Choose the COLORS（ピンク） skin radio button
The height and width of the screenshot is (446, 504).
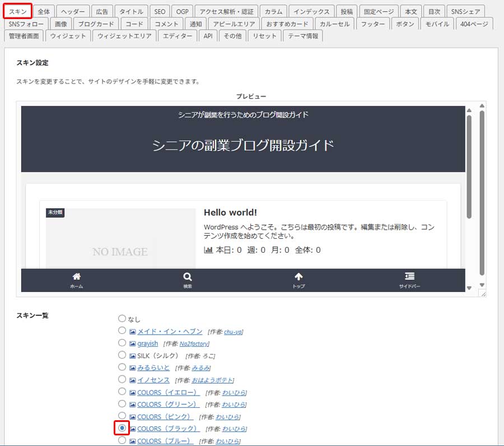coord(122,416)
